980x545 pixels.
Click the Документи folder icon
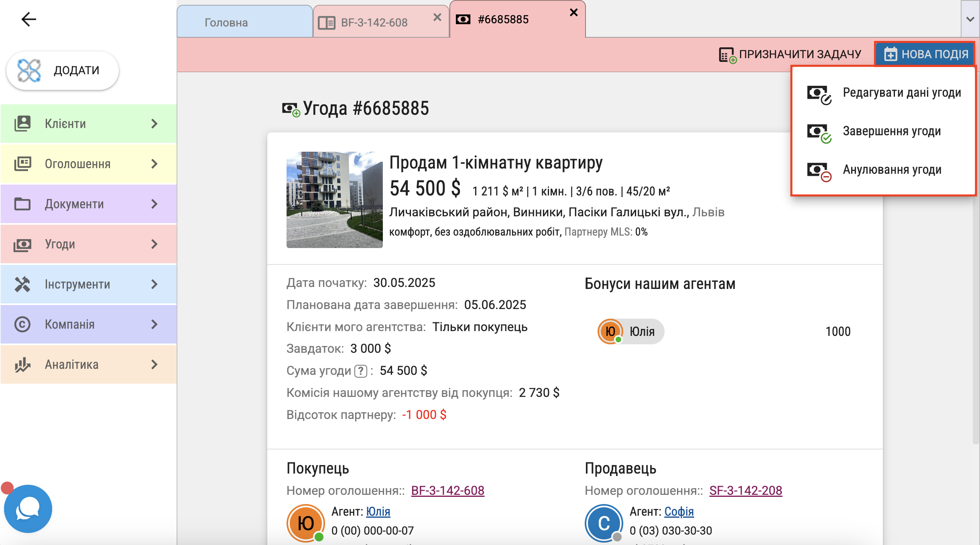coord(22,204)
